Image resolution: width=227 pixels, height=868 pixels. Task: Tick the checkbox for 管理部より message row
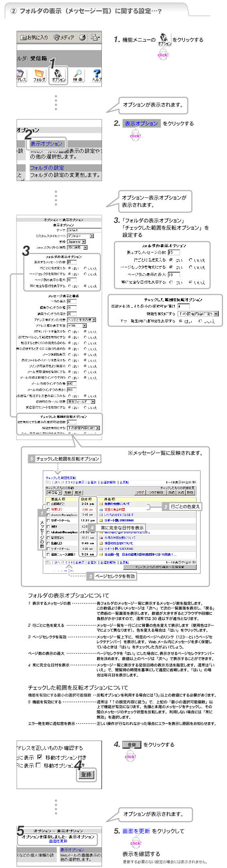point(49,537)
